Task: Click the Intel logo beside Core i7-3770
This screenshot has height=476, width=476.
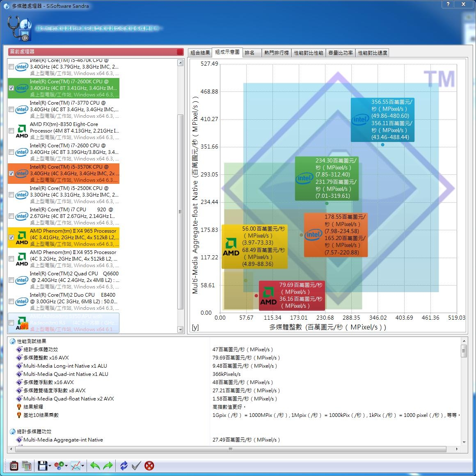Action: (x=22, y=109)
